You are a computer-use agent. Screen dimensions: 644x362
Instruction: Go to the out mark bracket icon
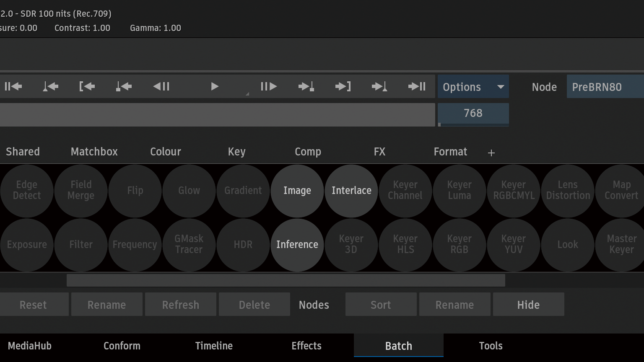[x=343, y=87]
